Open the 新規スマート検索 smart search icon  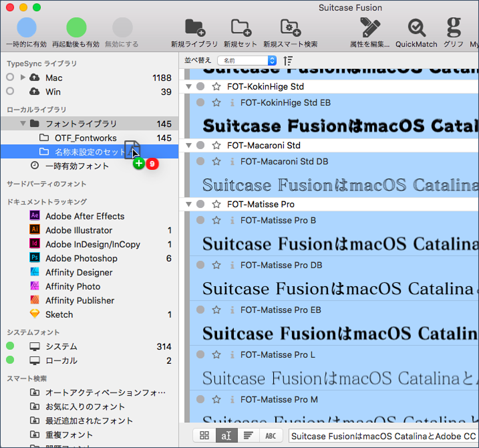(x=290, y=27)
